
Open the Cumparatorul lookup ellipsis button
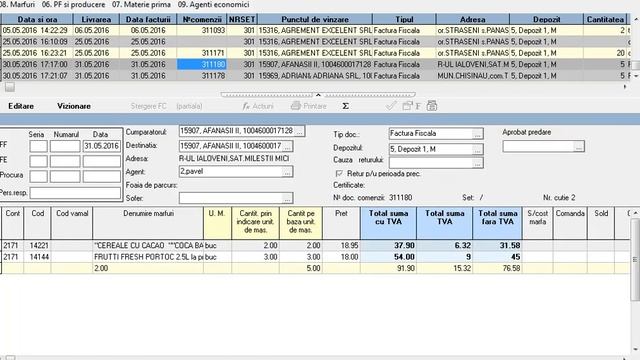(x=300, y=131)
